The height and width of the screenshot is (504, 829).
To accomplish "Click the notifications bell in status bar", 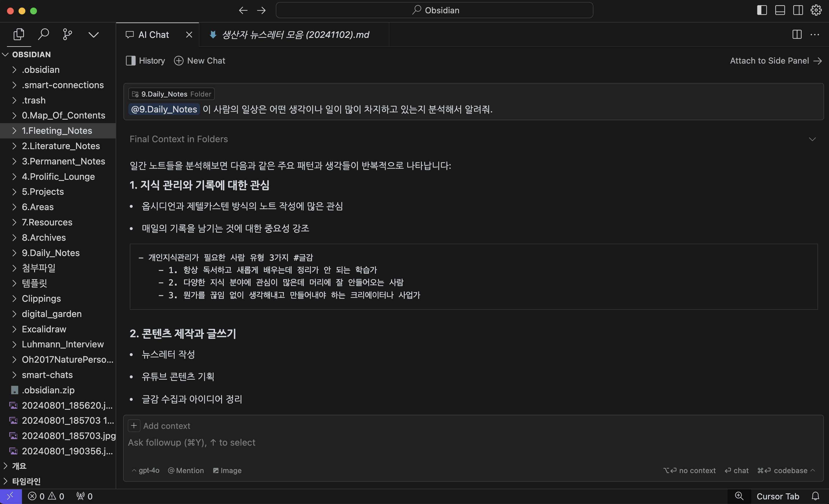I will click(x=815, y=496).
